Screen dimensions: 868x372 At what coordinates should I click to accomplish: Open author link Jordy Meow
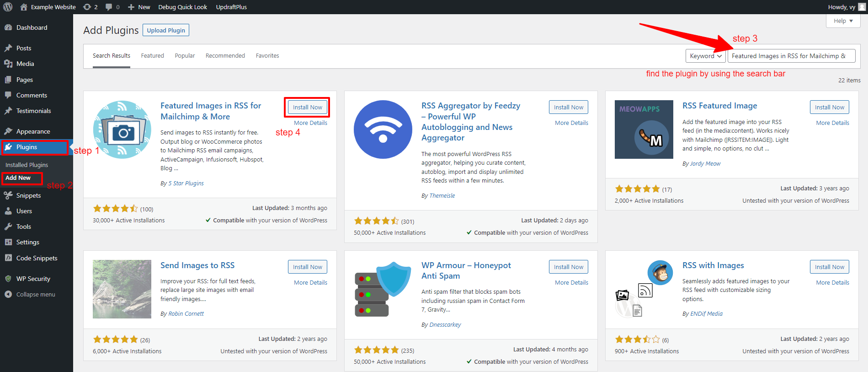click(705, 163)
